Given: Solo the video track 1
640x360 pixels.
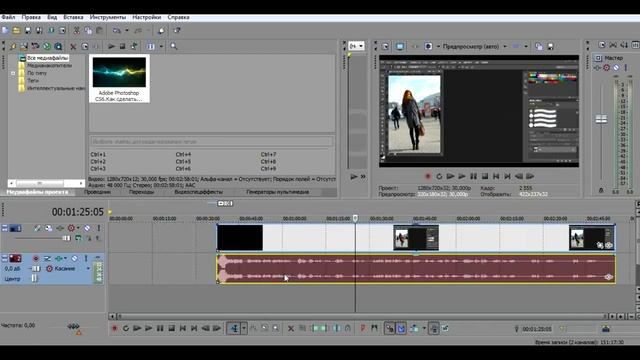Looking at the screenshot, I should click(x=98, y=228).
